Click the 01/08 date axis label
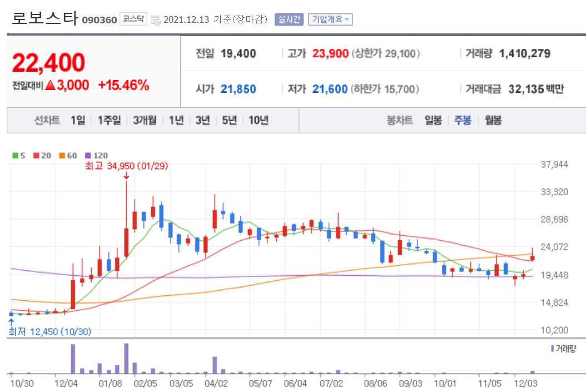The width and height of the screenshot is (586, 392). click(110, 384)
